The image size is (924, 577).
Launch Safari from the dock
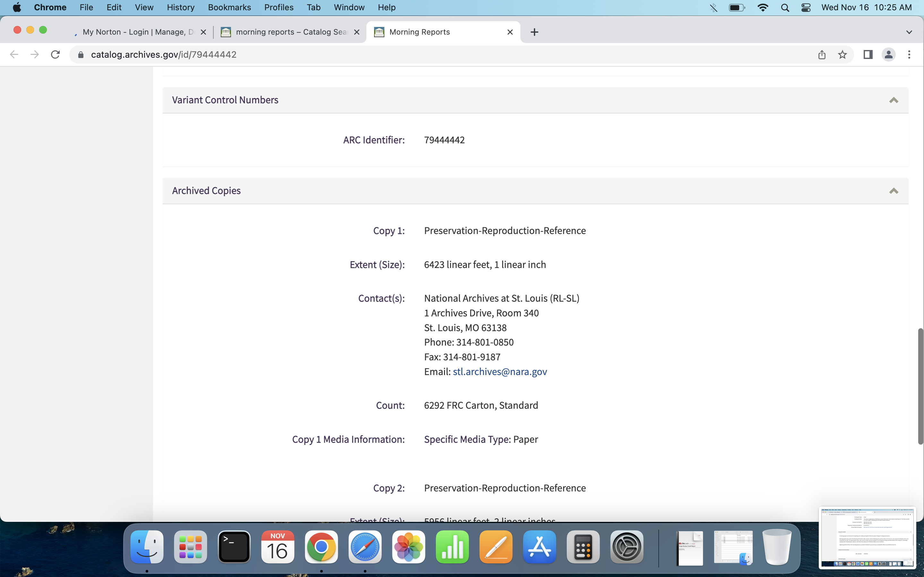coord(365,547)
